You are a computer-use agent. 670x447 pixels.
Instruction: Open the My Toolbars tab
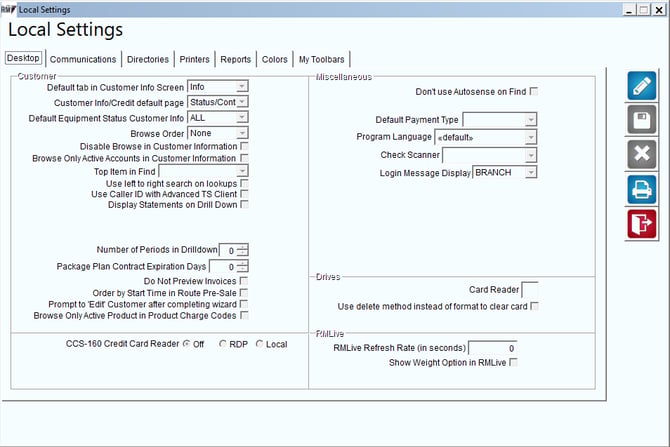pos(321,59)
